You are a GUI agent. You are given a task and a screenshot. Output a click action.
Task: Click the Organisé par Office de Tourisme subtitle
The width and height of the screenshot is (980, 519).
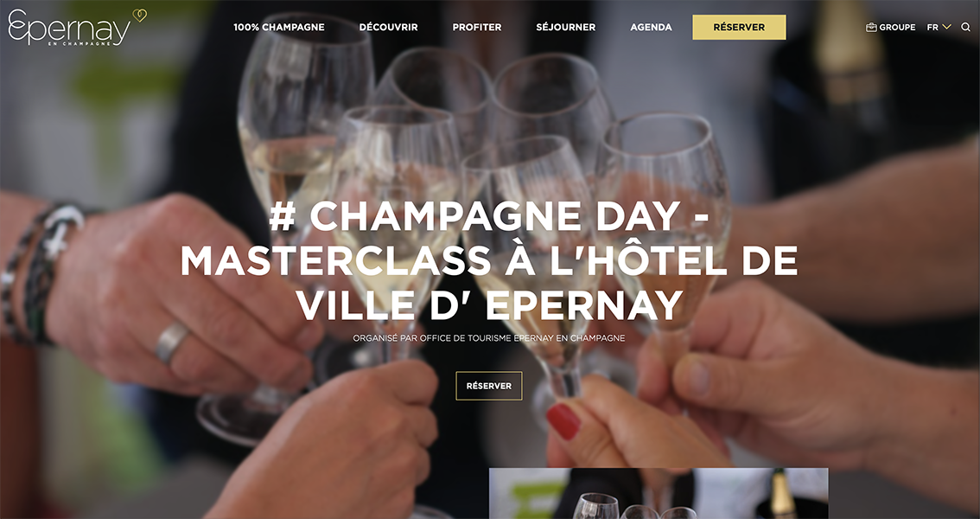click(489, 338)
